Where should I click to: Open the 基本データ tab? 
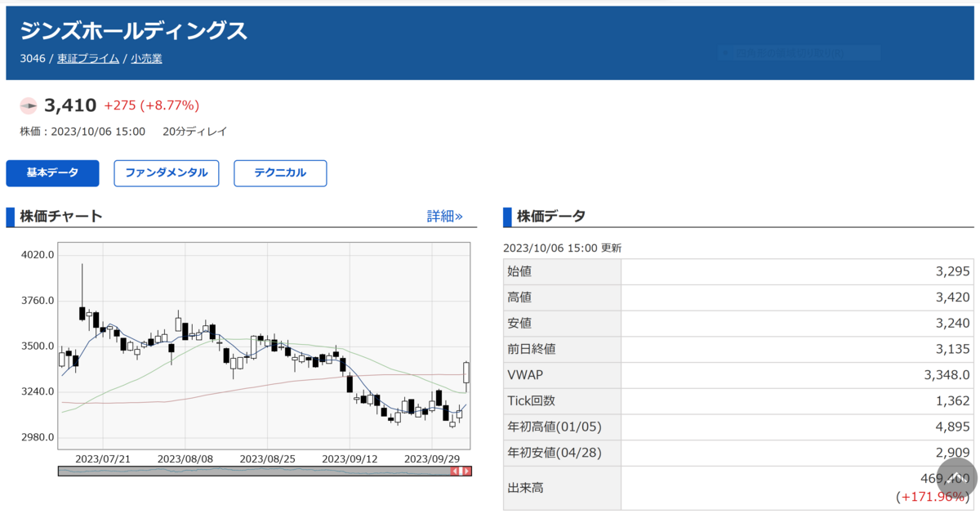point(52,173)
